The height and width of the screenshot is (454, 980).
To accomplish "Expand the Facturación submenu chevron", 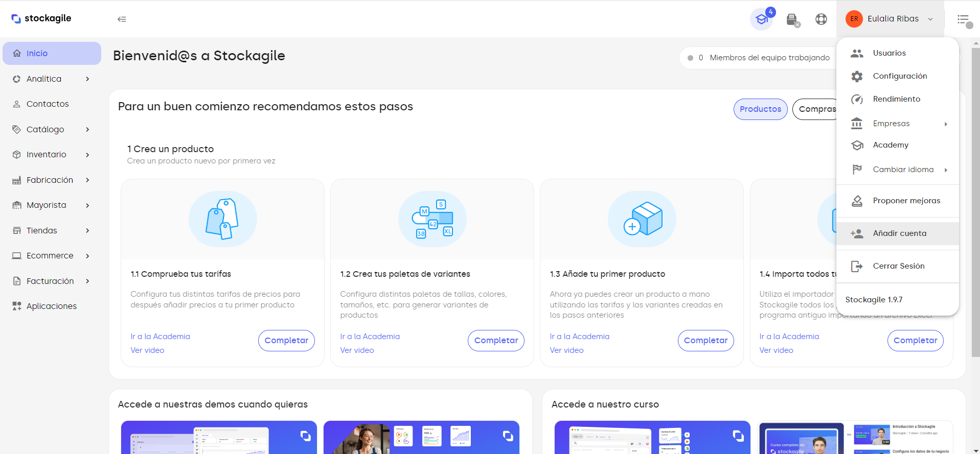I will pos(87,281).
